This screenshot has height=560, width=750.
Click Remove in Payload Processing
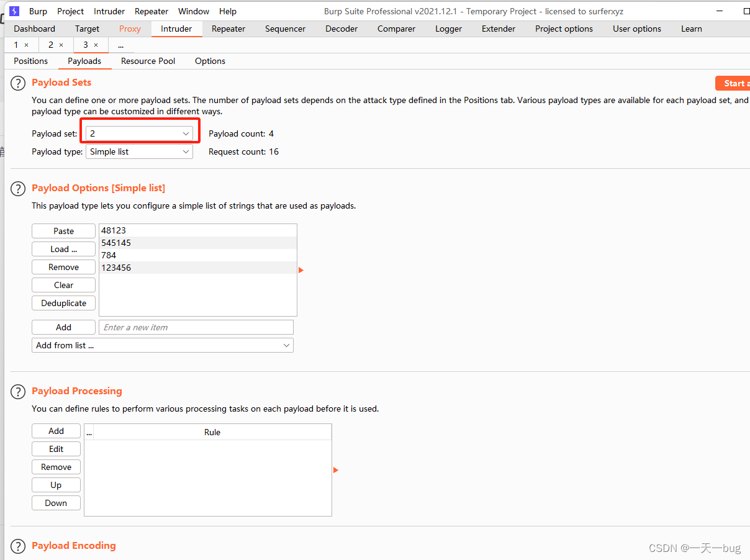56,467
